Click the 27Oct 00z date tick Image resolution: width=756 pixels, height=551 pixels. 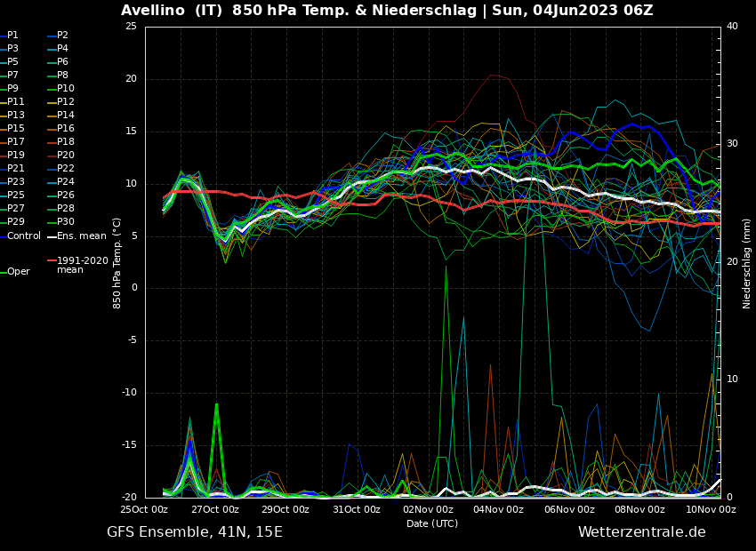215,510
